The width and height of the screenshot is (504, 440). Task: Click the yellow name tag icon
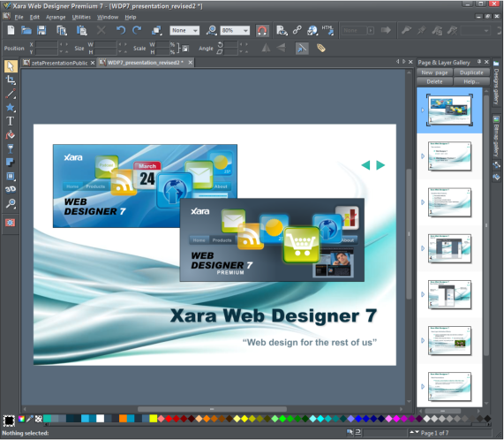[320, 49]
